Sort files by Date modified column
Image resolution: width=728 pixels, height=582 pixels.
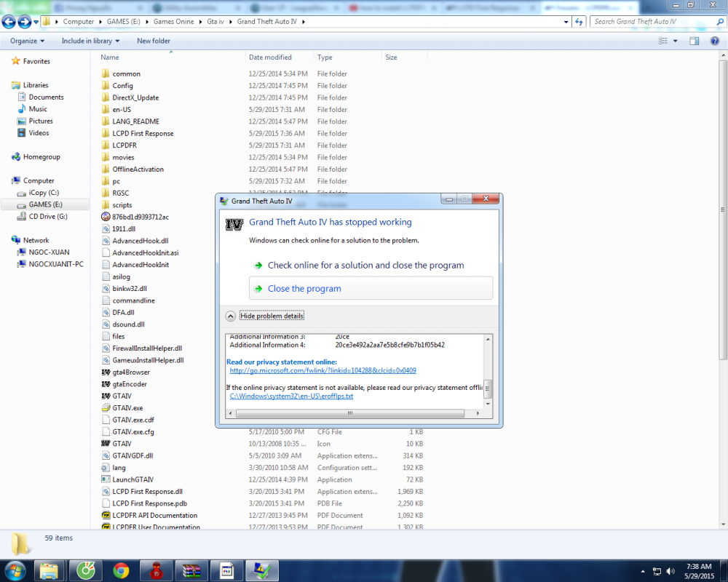(270, 57)
